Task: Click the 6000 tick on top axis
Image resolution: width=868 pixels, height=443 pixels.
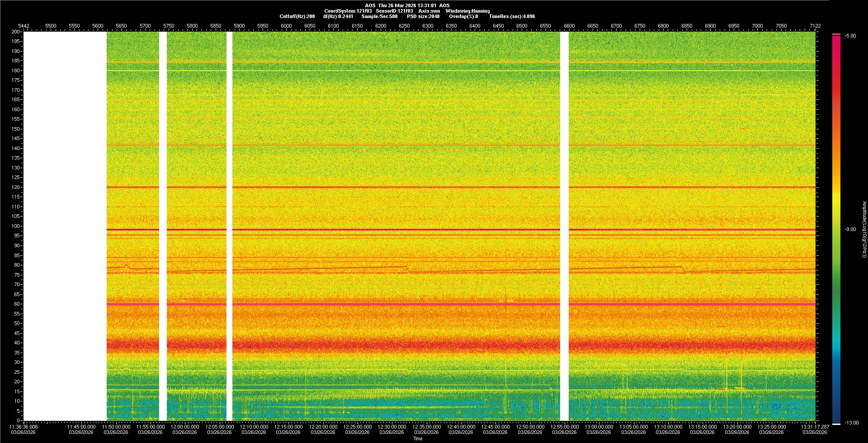Action: point(286,26)
